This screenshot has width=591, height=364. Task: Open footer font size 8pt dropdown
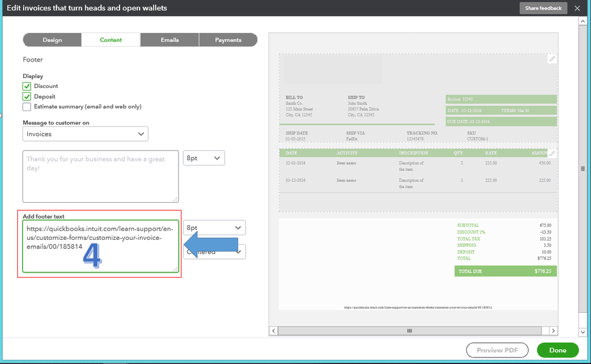(215, 227)
